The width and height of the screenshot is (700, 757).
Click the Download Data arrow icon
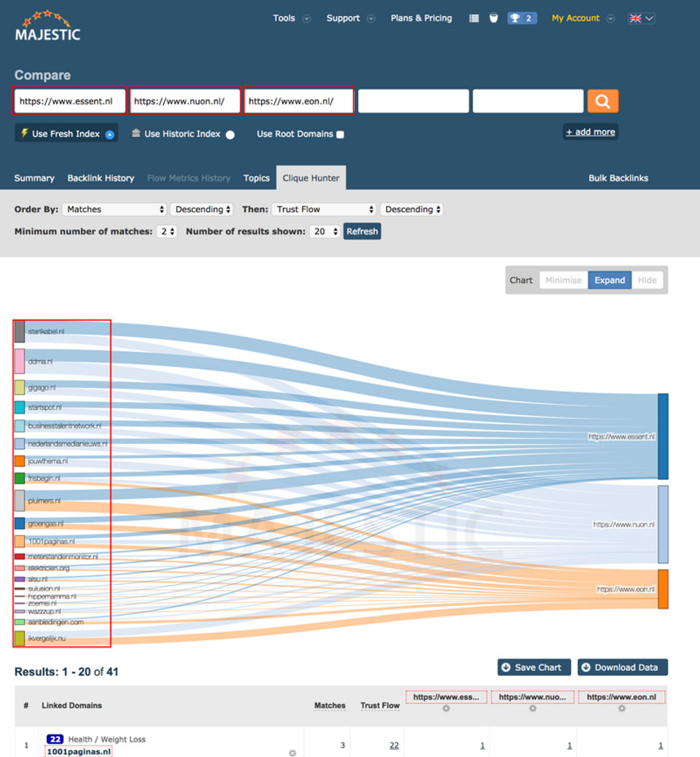(586, 667)
